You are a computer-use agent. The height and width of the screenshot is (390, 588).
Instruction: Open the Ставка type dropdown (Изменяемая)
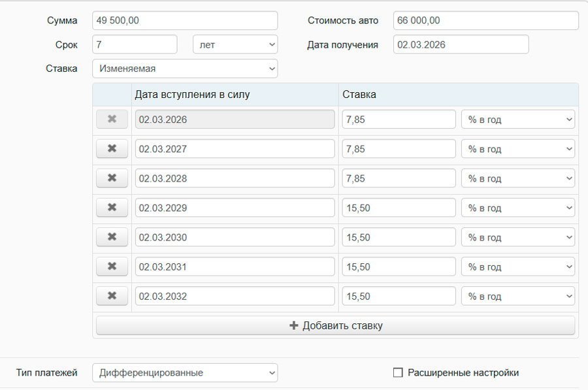coord(185,69)
